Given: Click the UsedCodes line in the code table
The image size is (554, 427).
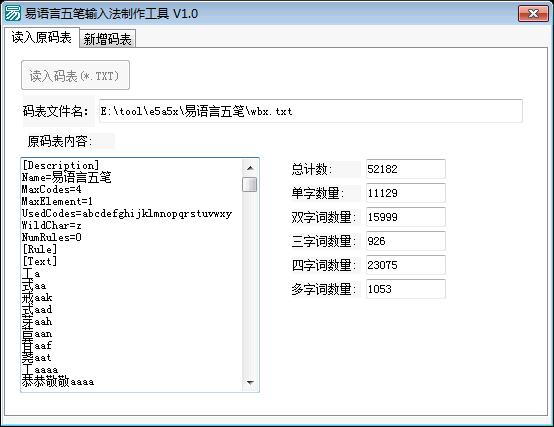Looking at the screenshot, I should tap(127, 213).
